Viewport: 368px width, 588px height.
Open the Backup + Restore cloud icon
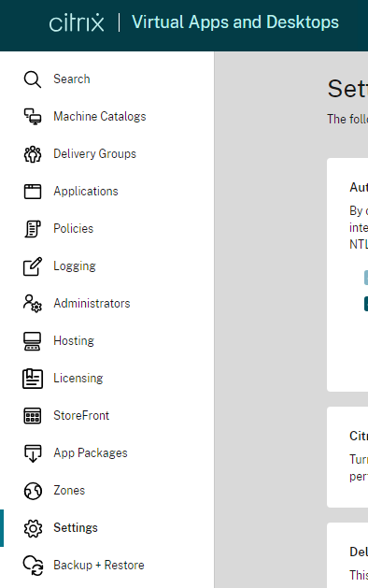pos(33,566)
